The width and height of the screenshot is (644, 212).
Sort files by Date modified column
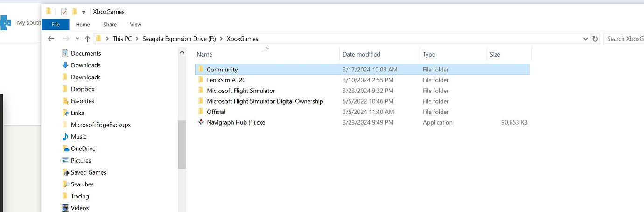tap(361, 54)
